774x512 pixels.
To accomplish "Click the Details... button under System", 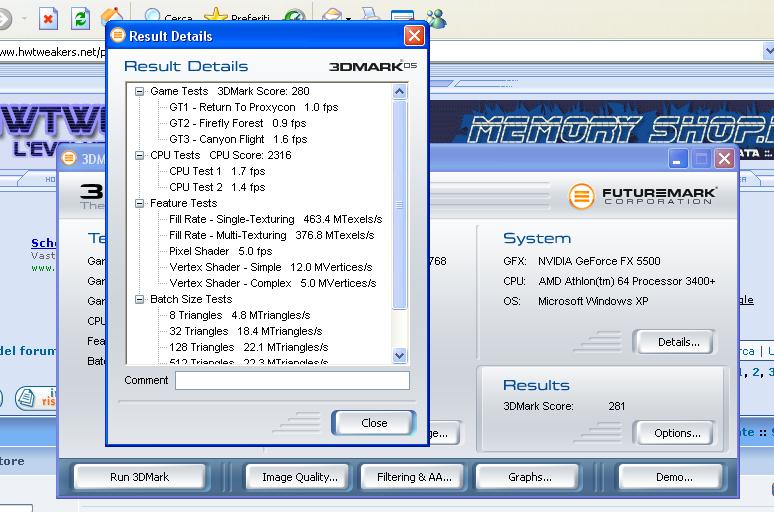I will [x=674, y=342].
